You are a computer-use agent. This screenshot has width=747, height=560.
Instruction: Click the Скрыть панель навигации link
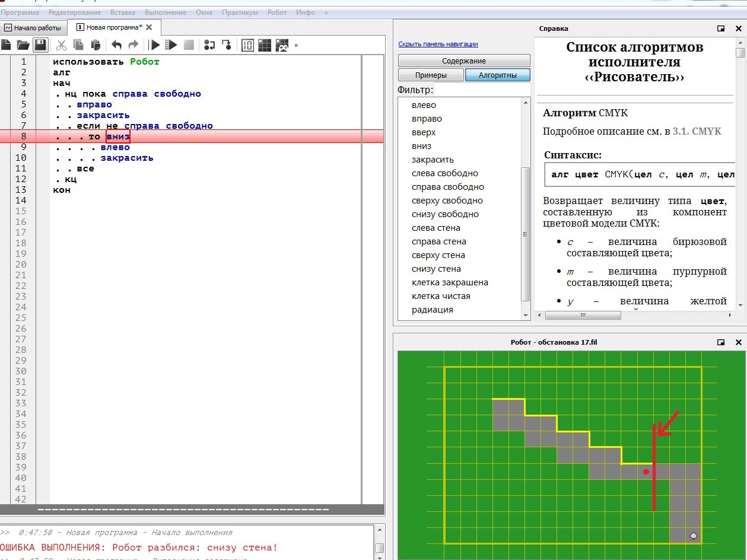[x=438, y=44]
